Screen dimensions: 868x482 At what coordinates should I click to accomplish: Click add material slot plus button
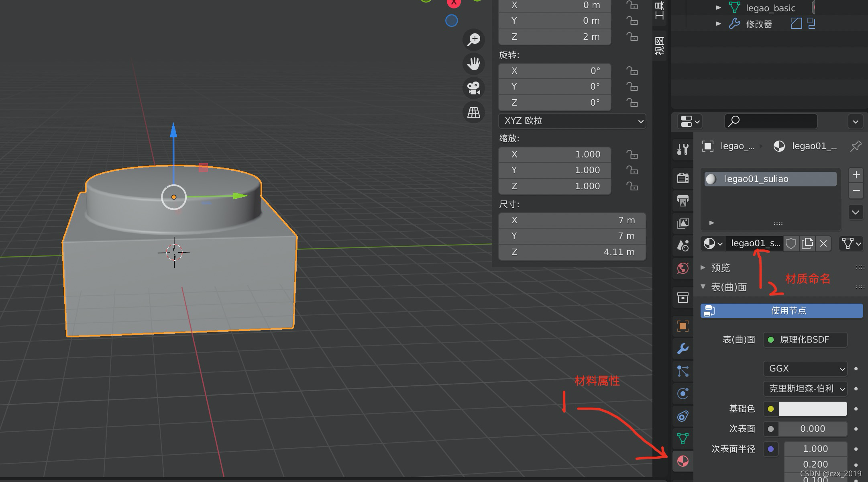[x=856, y=175]
